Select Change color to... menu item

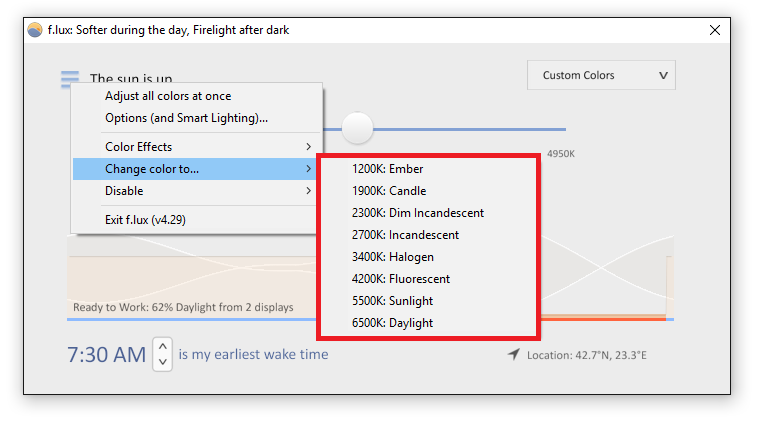(194, 169)
